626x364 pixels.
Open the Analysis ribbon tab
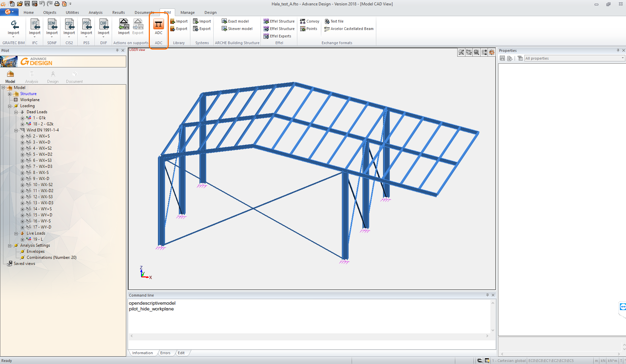(96, 12)
